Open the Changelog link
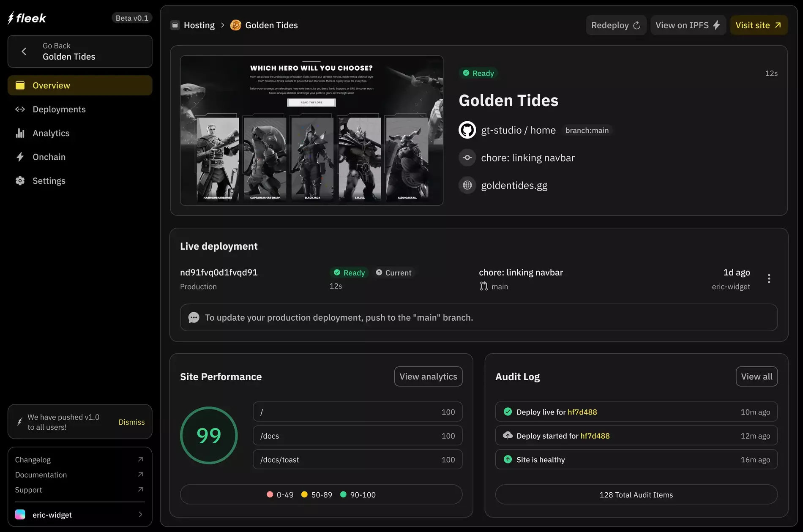Image resolution: width=803 pixels, height=532 pixels. point(33,459)
